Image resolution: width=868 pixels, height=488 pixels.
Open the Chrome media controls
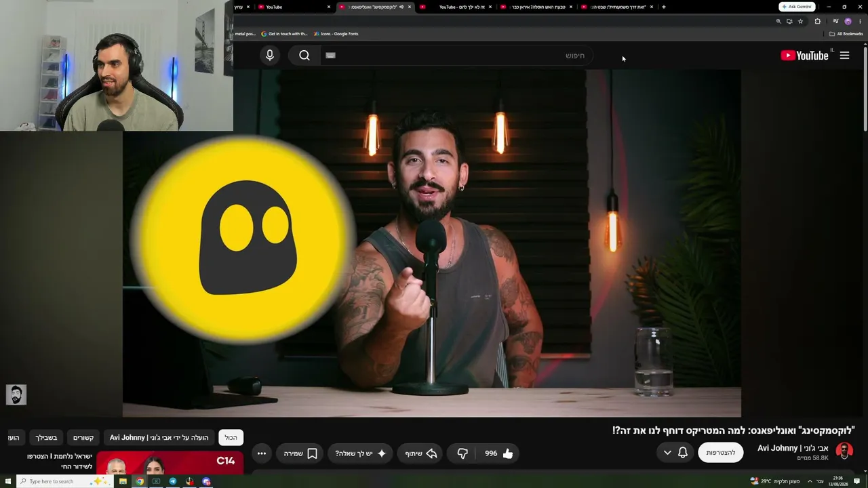835,21
